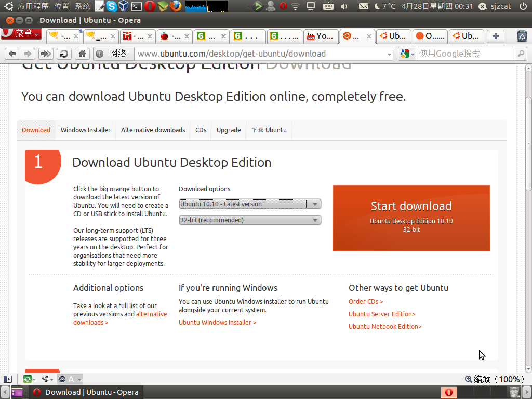Expand the 32-bit (recommended) dropdown
Viewport: 532px width, 399px height.
tap(250, 220)
